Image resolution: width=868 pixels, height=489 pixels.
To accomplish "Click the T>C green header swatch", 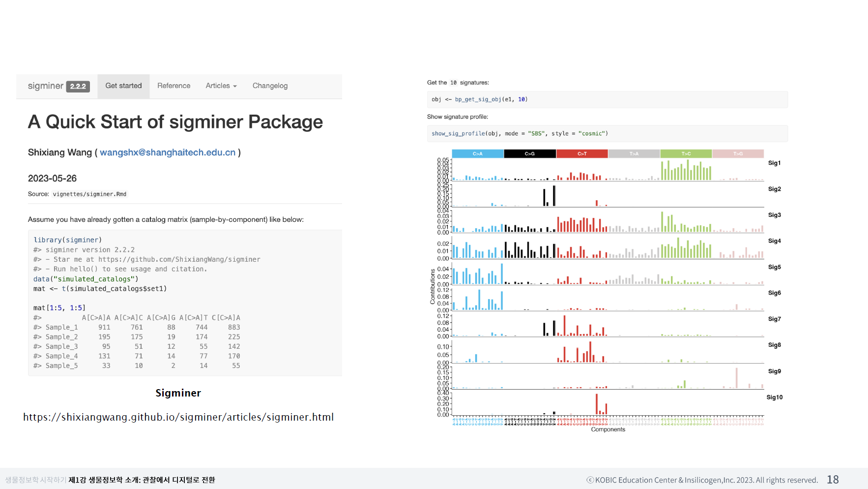I will pos(686,153).
